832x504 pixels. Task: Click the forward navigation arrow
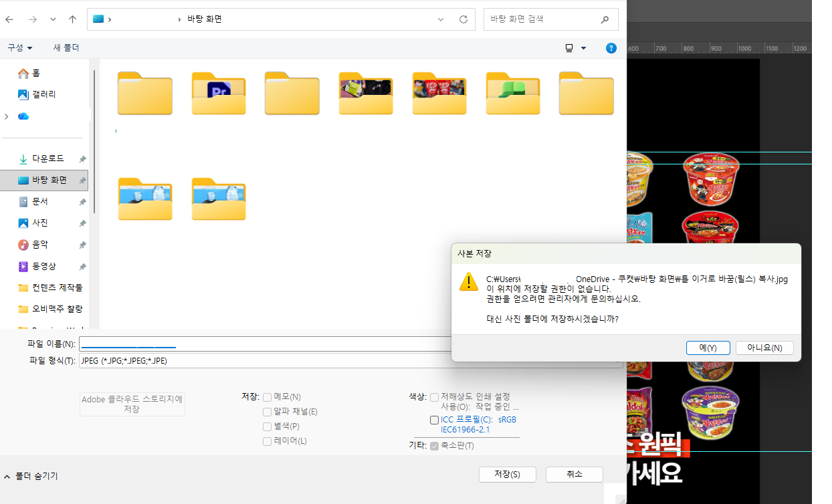32,19
